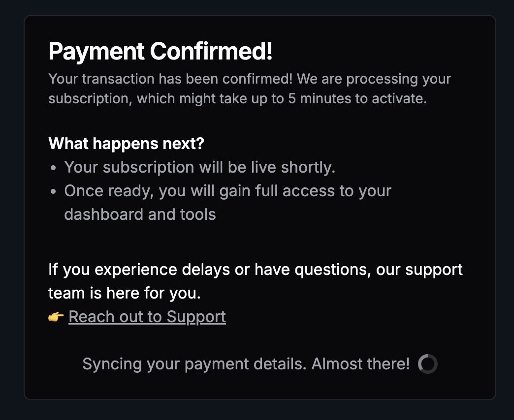Click the full access to dashboard bullet
Viewport: 514px width, 420px height.
227,191
